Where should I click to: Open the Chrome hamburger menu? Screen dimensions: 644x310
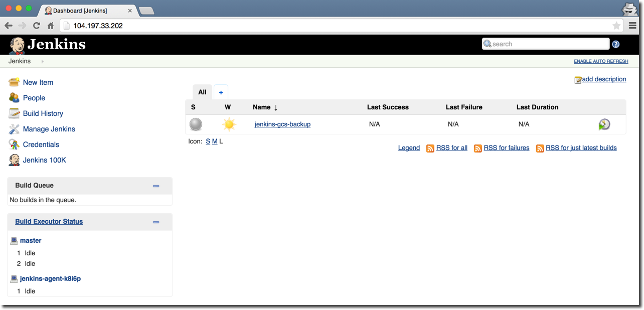[x=632, y=26]
